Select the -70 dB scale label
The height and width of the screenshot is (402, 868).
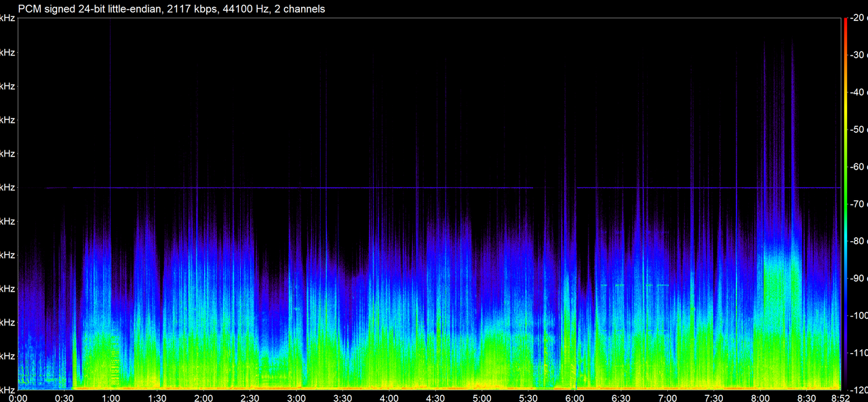pos(859,204)
